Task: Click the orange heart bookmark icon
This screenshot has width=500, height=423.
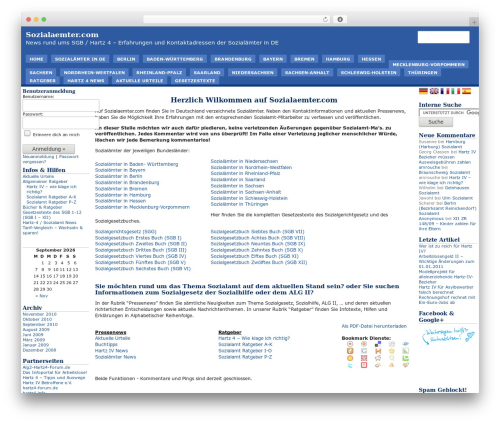Action: tap(406, 365)
